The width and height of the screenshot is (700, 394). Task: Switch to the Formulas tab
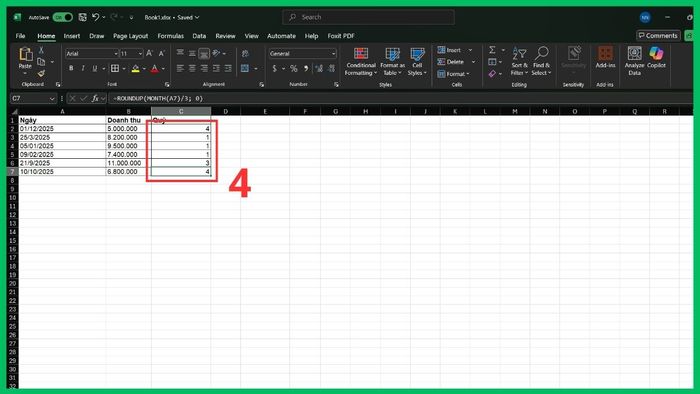171,36
